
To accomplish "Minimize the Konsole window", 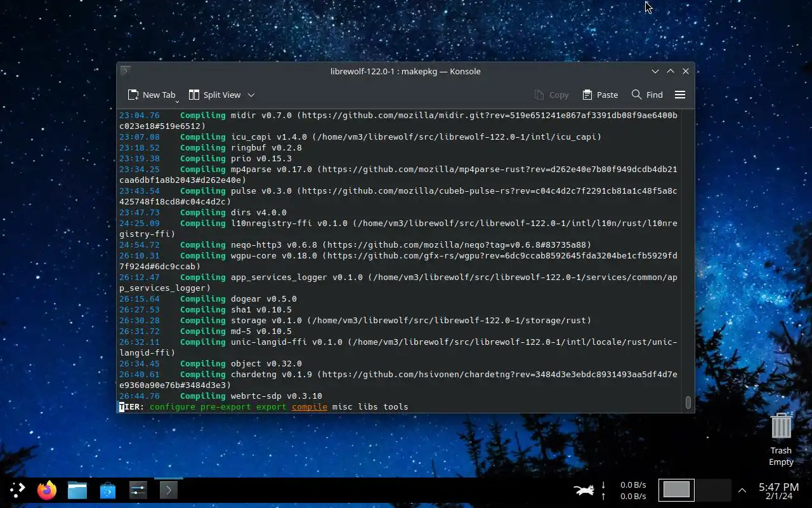I will 655,71.
